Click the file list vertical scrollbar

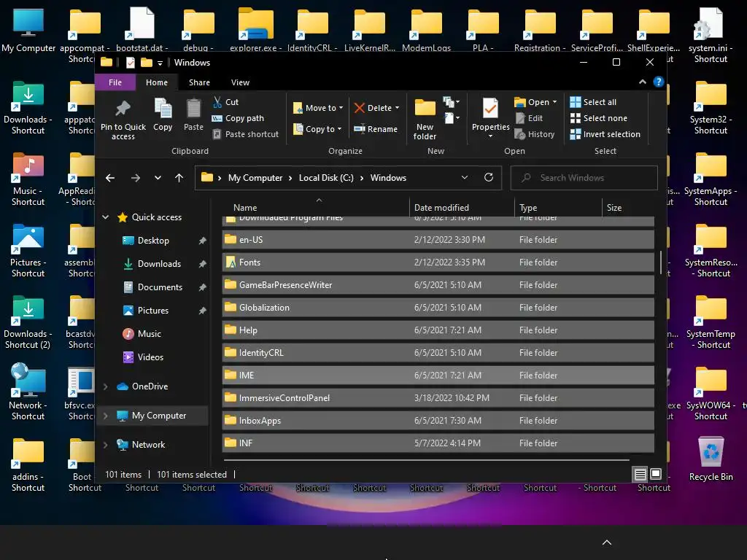[x=660, y=262]
